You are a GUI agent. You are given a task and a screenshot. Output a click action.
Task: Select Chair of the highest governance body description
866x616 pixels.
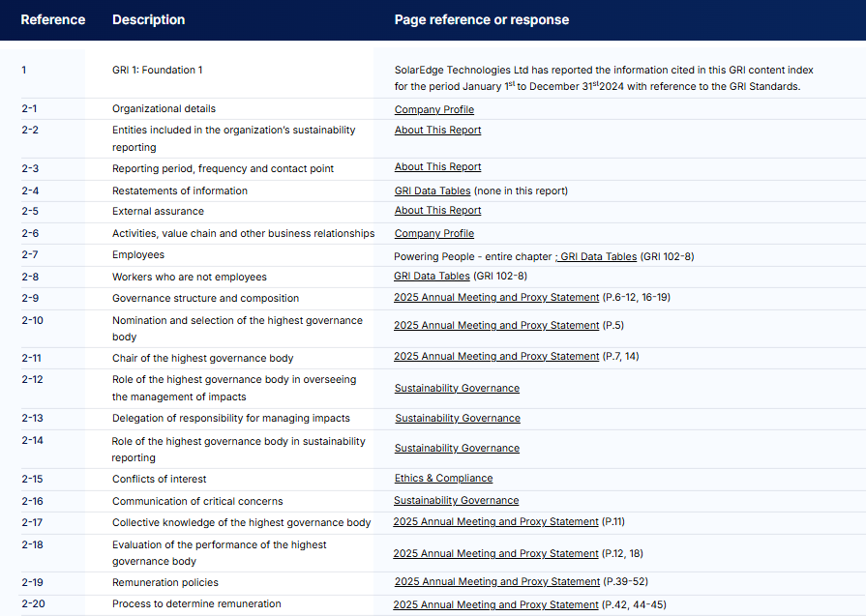[x=202, y=358]
